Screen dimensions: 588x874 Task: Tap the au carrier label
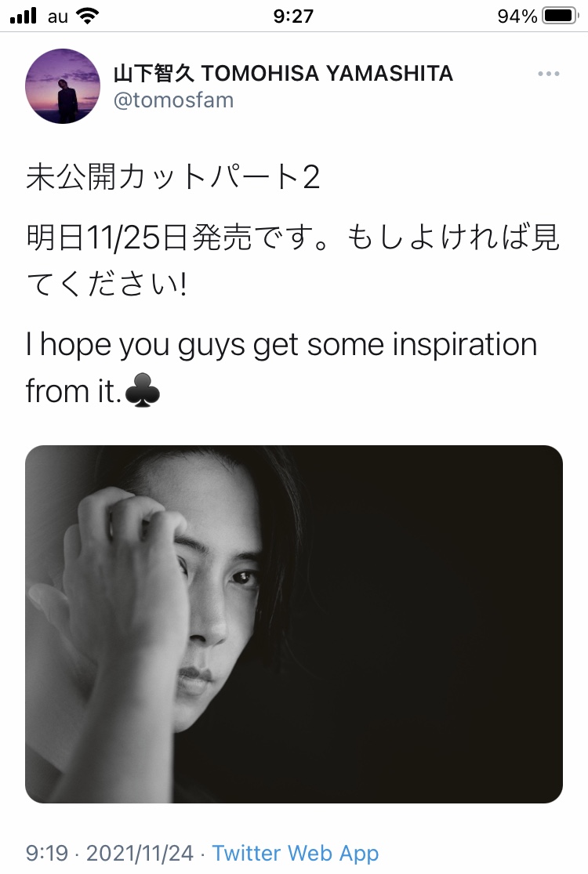57,16
